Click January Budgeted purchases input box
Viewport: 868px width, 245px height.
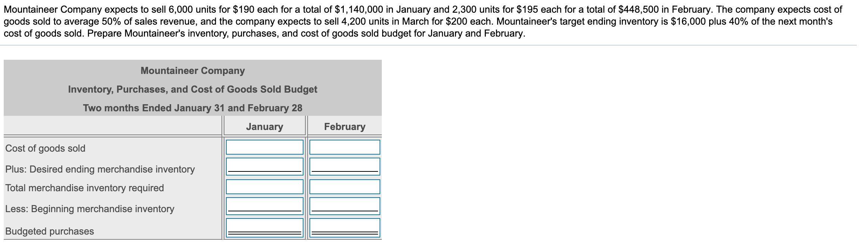[264, 227]
